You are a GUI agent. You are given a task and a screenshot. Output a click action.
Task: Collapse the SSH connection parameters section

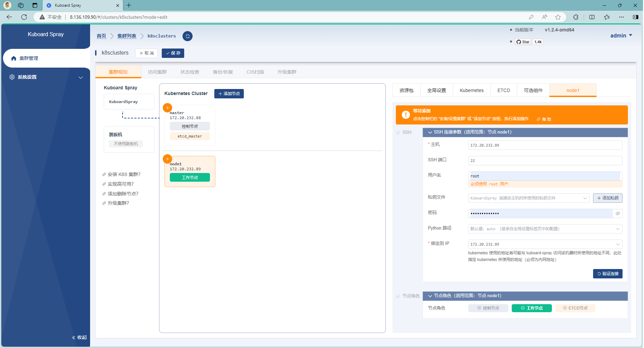(430, 132)
